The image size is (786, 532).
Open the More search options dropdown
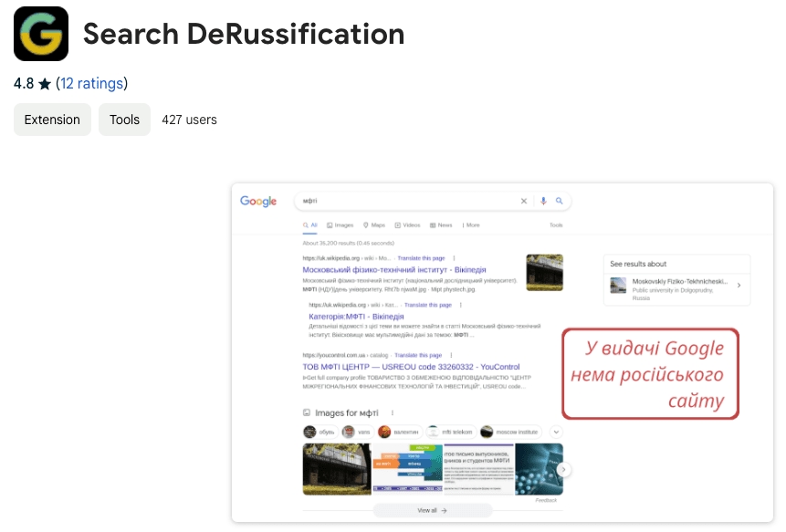(x=471, y=224)
